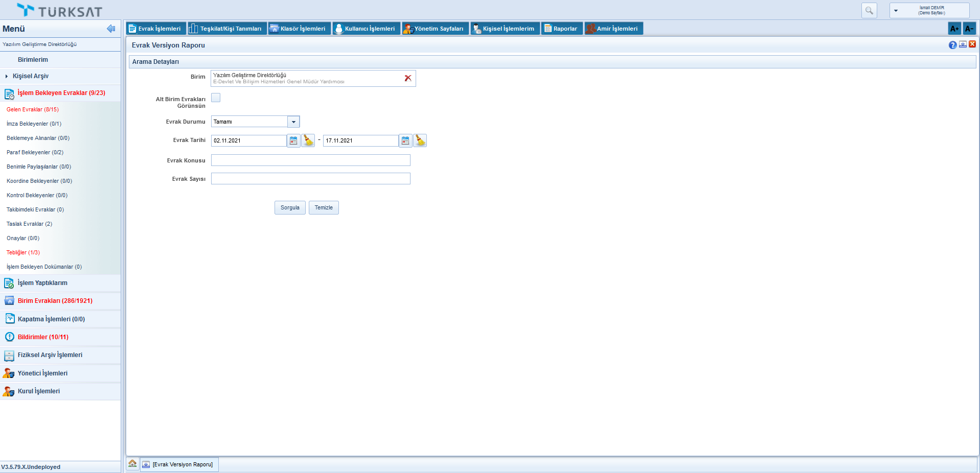Image resolution: width=980 pixels, height=473 pixels.
Task: Open Kontrol Bekleyenler (0/0)
Action: pyautogui.click(x=37, y=195)
